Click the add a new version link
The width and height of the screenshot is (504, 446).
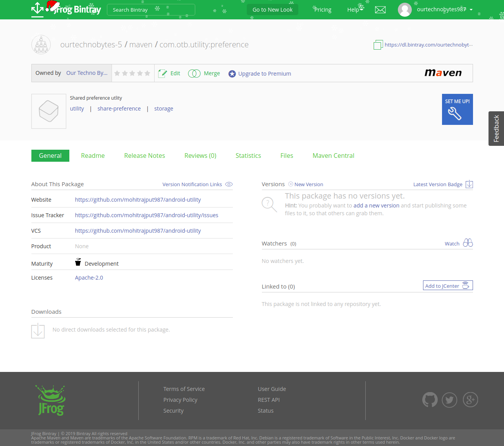point(376,206)
